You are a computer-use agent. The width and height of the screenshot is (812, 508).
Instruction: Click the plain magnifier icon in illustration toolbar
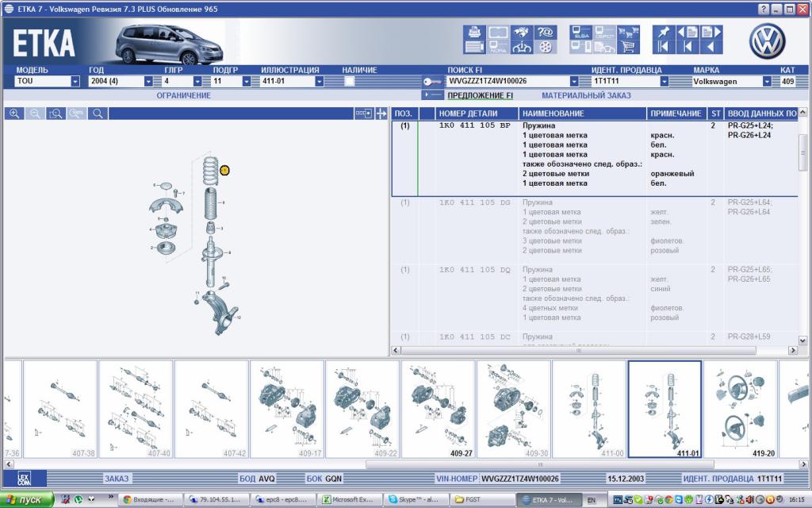98,114
